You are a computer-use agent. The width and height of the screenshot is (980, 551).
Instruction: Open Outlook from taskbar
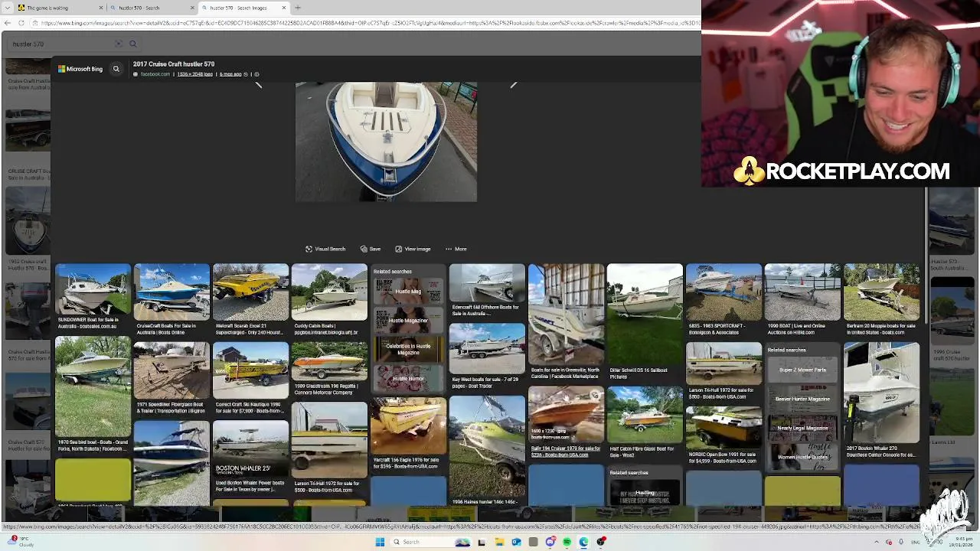[x=516, y=542]
